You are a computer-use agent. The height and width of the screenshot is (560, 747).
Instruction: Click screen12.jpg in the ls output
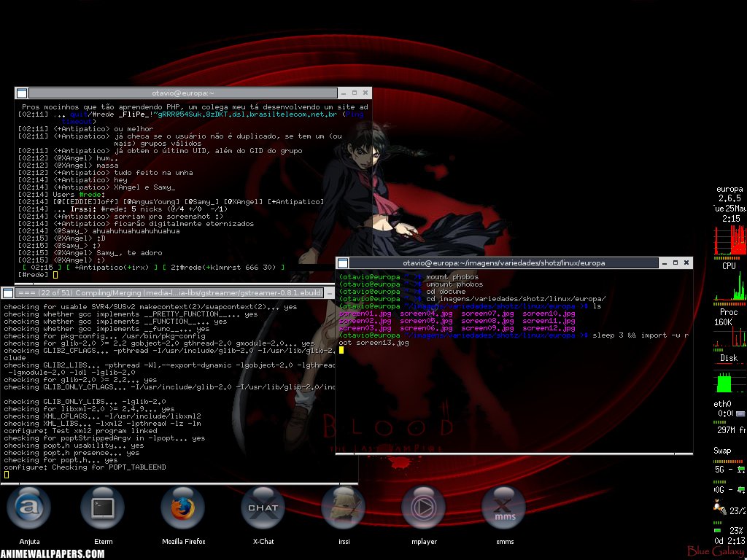click(549, 328)
